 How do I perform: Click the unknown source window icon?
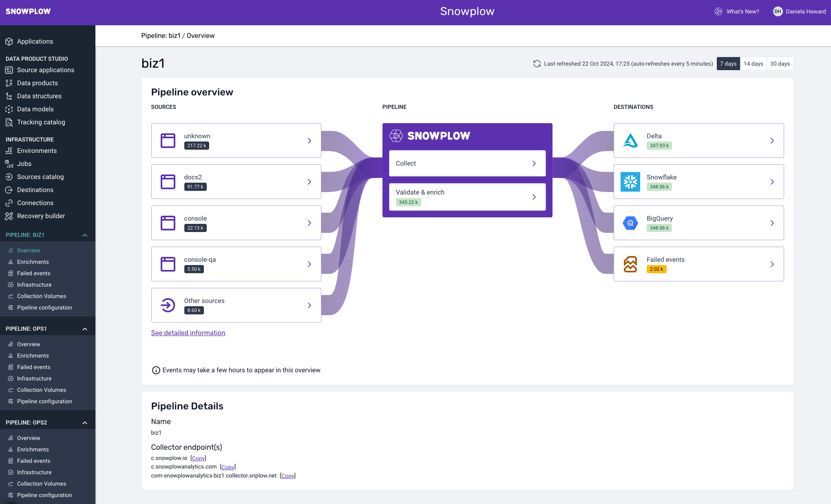pyautogui.click(x=168, y=141)
